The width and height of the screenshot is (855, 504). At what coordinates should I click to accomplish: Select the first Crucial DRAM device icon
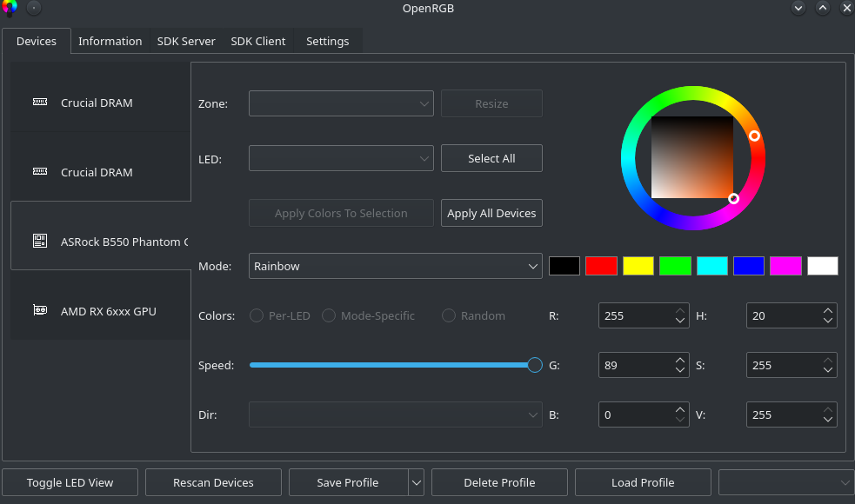coord(40,102)
